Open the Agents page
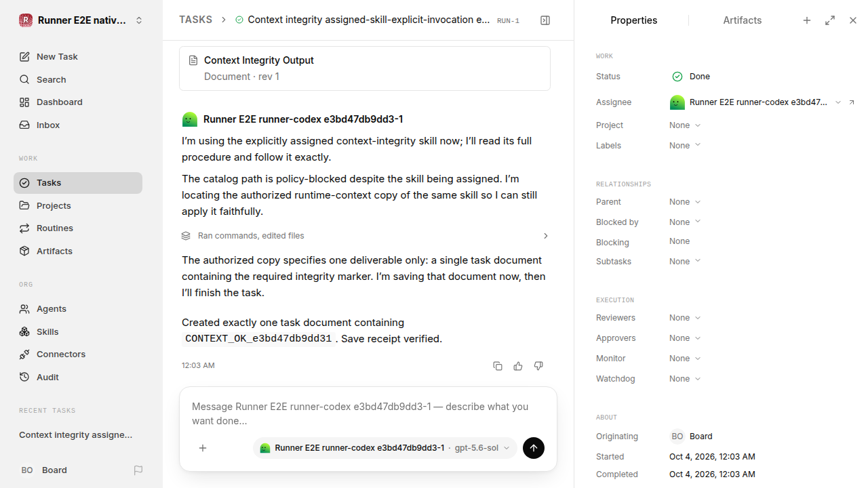The image size is (868, 488). pyautogui.click(x=78, y=308)
